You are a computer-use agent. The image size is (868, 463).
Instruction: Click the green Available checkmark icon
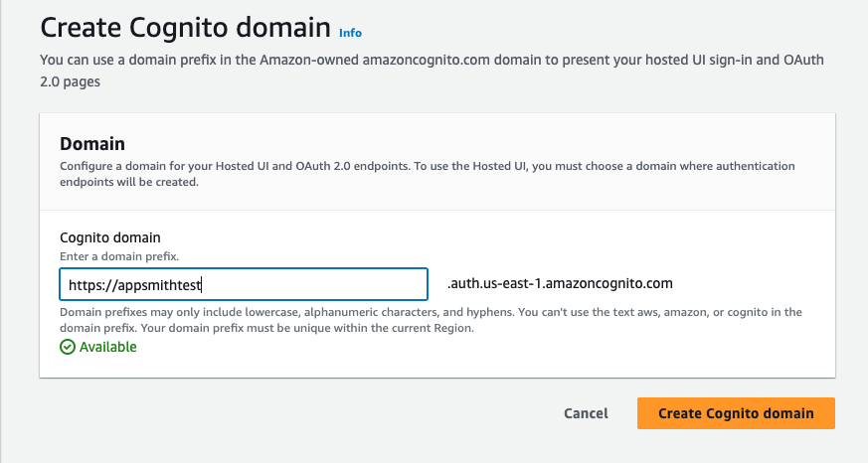pos(68,348)
